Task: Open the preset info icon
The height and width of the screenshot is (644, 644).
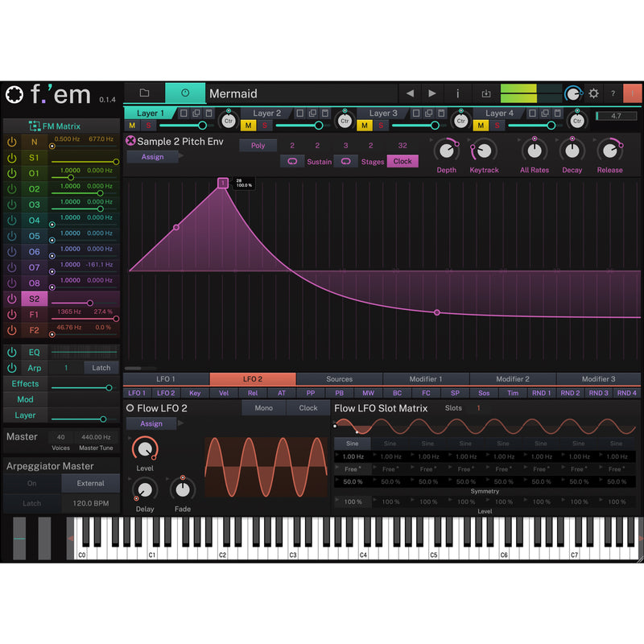Action: click(457, 93)
